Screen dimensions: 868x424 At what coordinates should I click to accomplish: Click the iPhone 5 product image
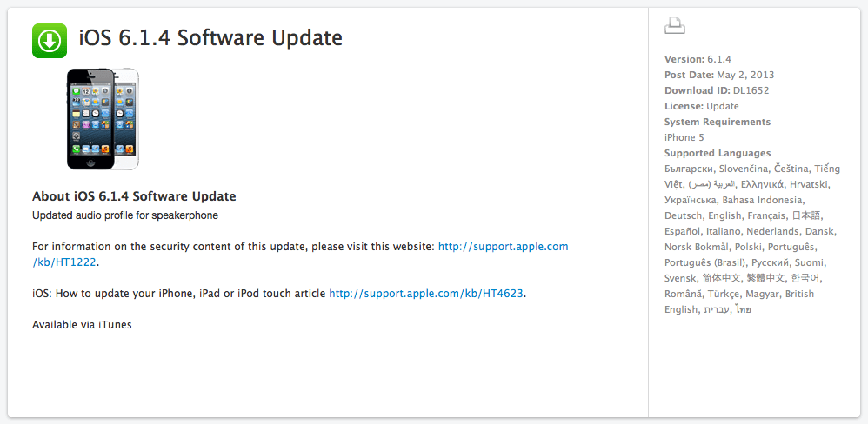tap(103, 118)
